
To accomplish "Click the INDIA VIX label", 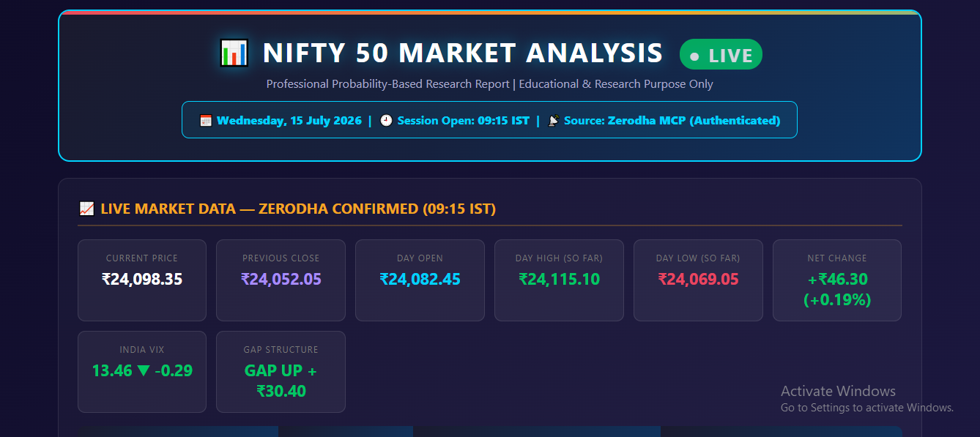I will (142, 350).
